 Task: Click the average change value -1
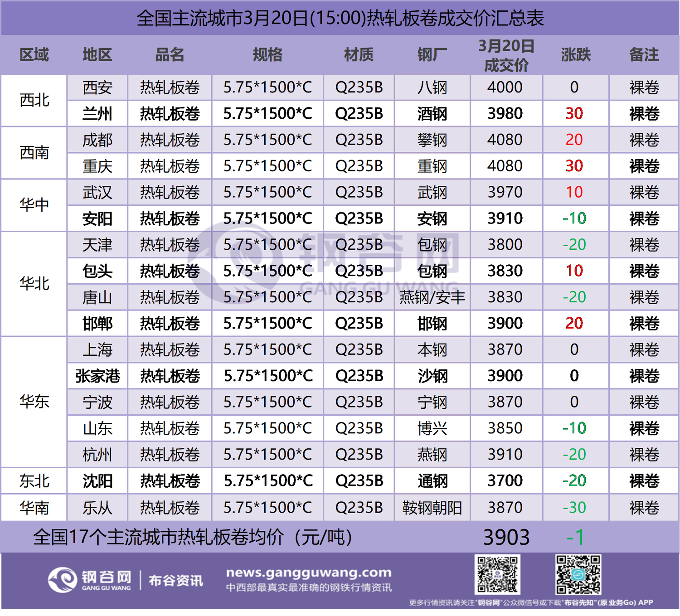[575, 538]
